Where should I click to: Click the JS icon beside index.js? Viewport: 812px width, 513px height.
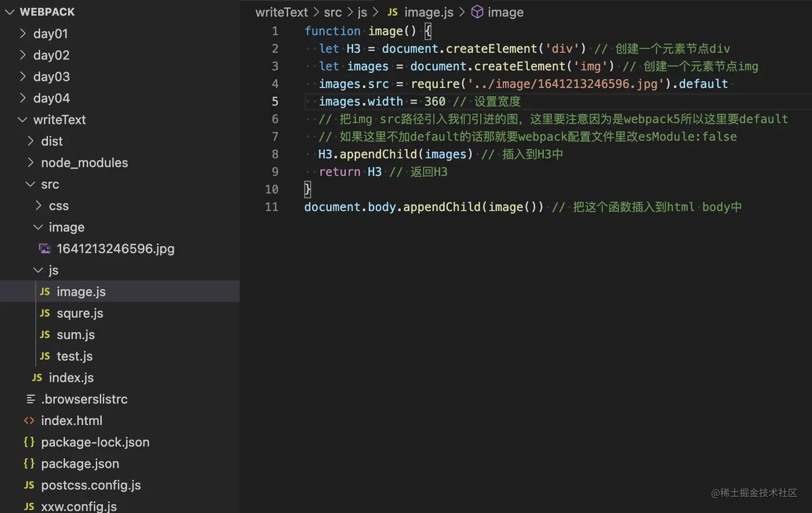[37, 377]
